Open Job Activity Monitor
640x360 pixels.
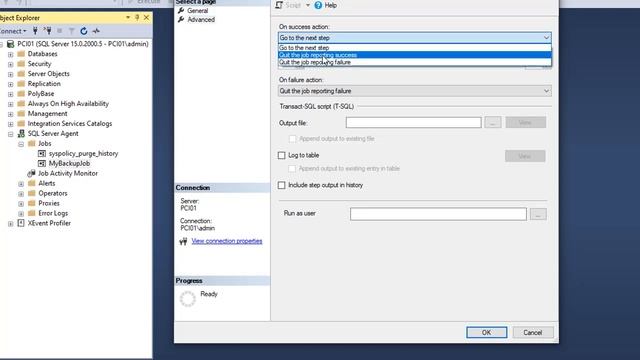click(68, 173)
